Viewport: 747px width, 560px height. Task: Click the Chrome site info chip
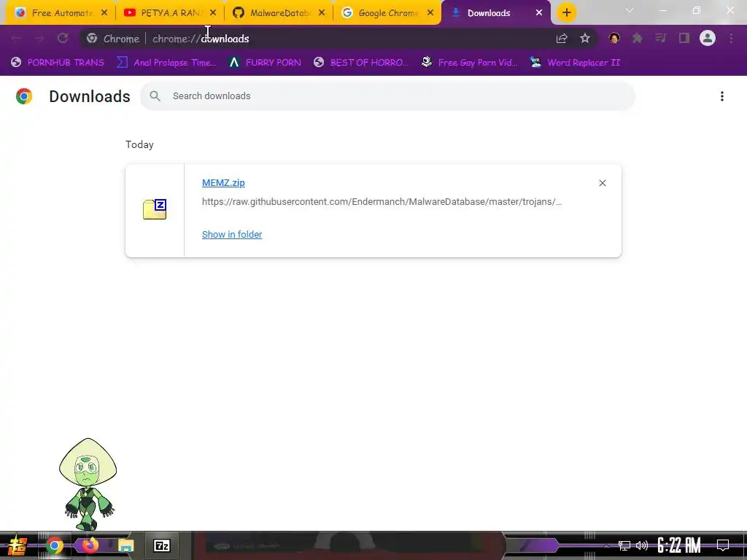[113, 39]
